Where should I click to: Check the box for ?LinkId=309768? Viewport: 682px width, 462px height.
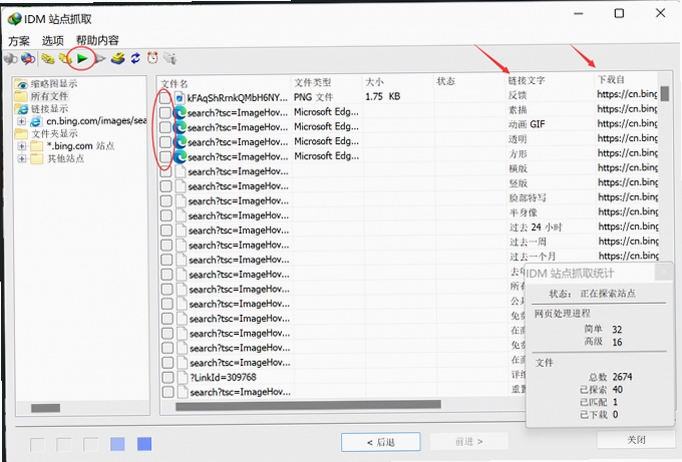pos(167,377)
